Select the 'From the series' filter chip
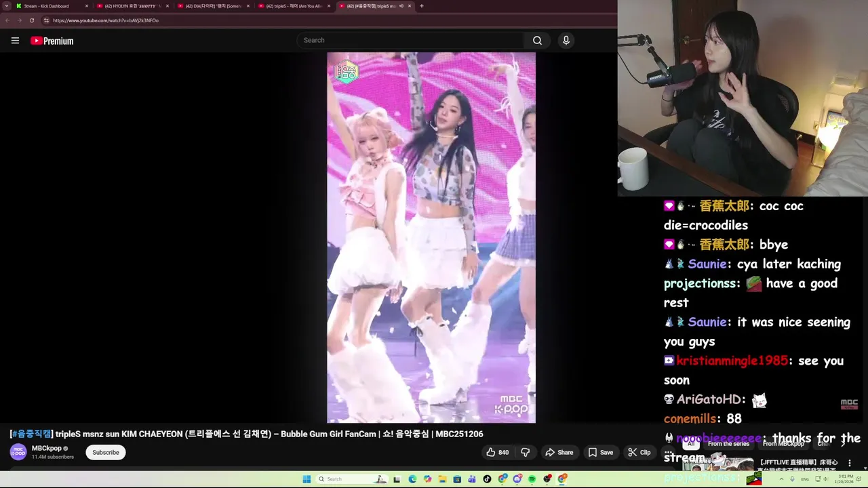Viewport: 868px width, 488px height. [x=729, y=444]
